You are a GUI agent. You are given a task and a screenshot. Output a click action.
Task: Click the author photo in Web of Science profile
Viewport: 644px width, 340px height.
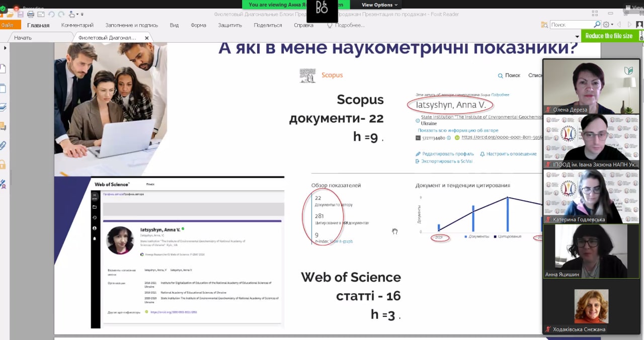pos(120,240)
